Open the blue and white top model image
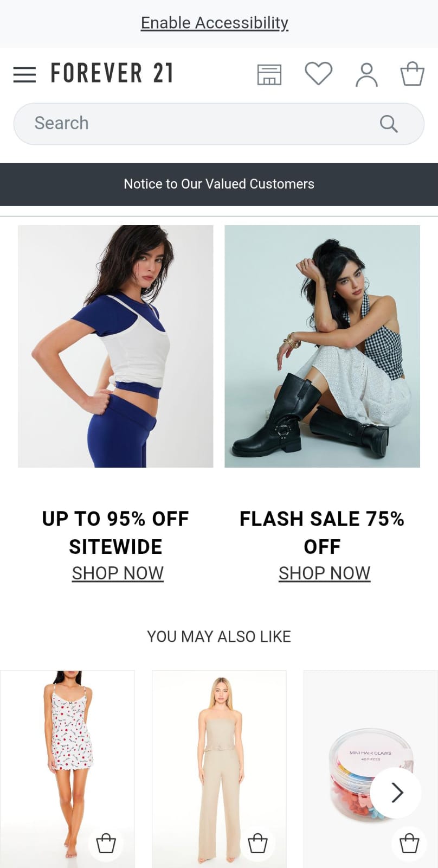This screenshot has width=438, height=868. tap(115, 346)
